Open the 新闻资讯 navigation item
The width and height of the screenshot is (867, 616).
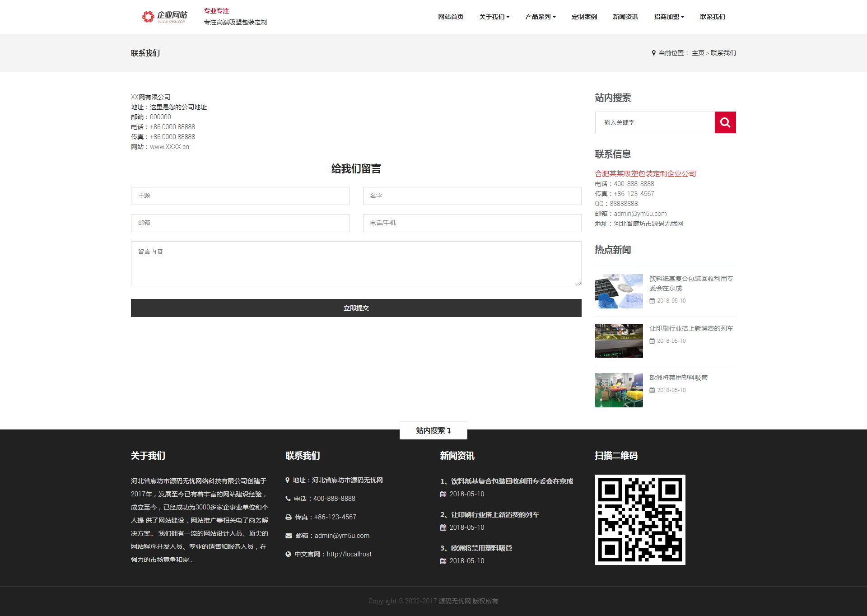(x=625, y=17)
